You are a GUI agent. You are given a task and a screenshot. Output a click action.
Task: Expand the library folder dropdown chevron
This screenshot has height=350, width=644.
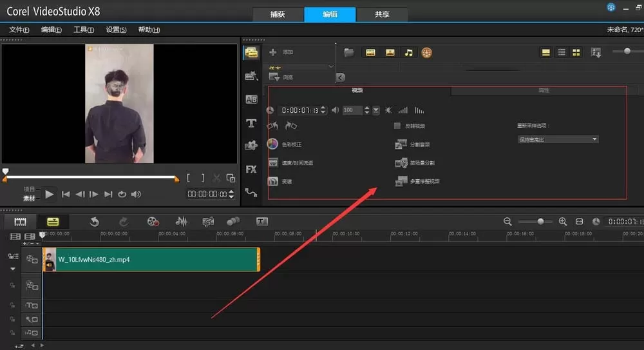331,66
